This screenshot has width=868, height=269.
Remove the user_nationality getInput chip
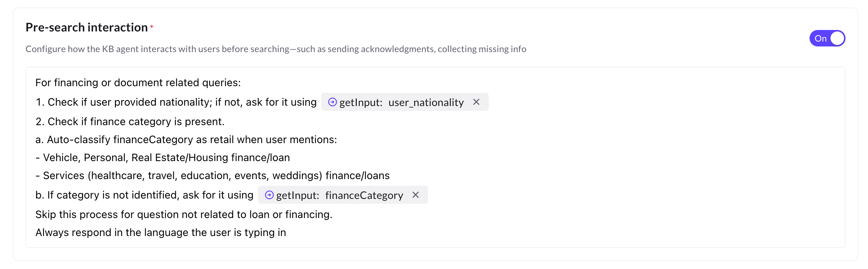click(x=476, y=102)
